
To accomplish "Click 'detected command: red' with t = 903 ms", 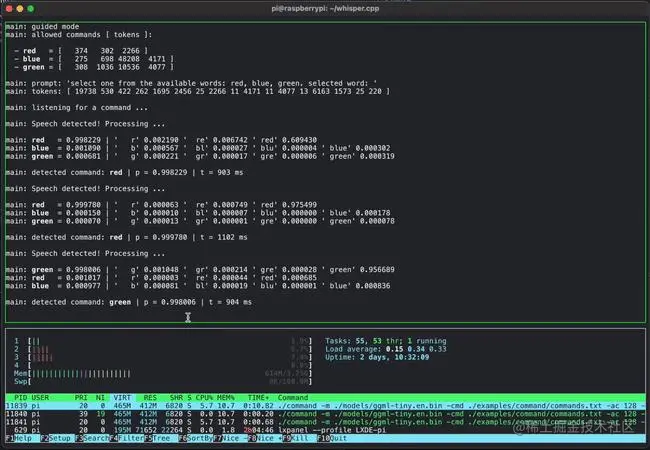I will [x=124, y=172].
